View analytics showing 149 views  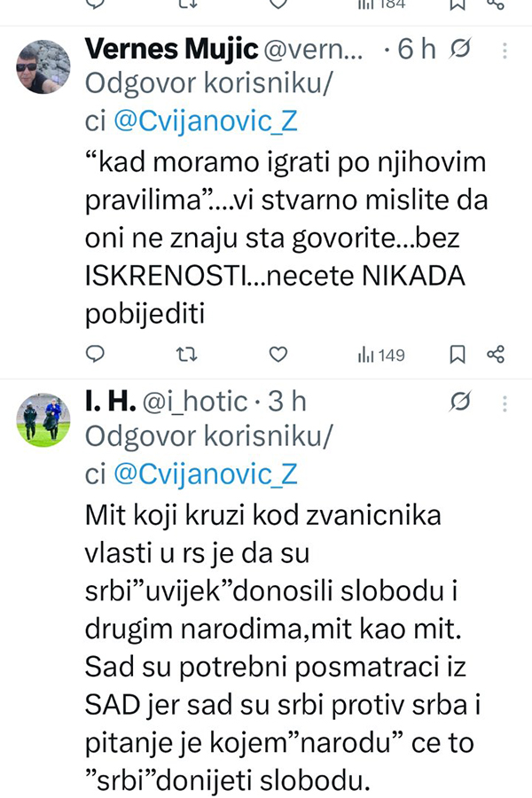pyautogui.click(x=381, y=355)
